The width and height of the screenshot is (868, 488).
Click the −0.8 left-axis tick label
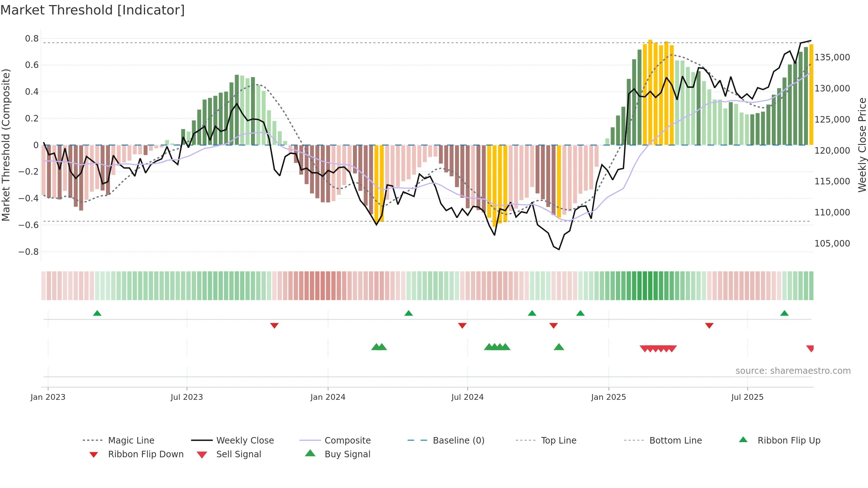[x=28, y=252]
